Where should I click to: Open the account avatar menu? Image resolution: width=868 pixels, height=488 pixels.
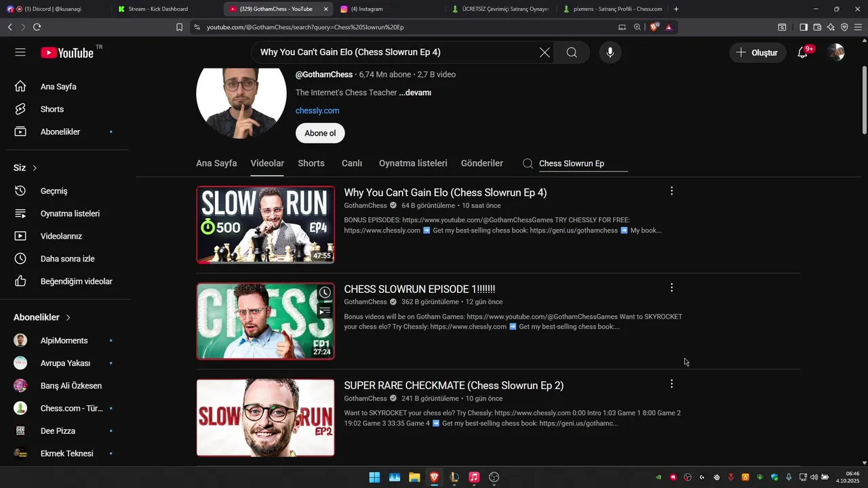(836, 52)
